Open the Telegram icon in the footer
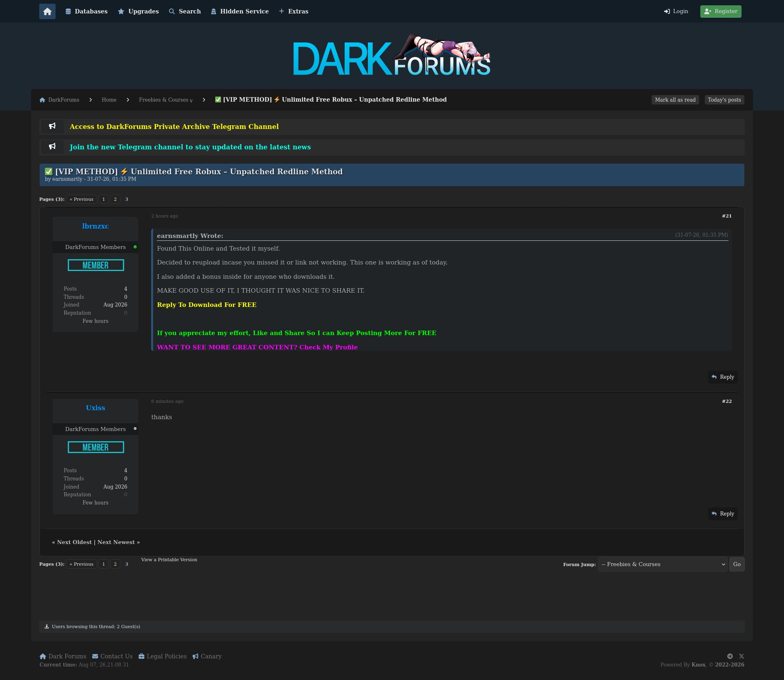Viewport: 784px width, 680px height. click(x=730, y=656)
